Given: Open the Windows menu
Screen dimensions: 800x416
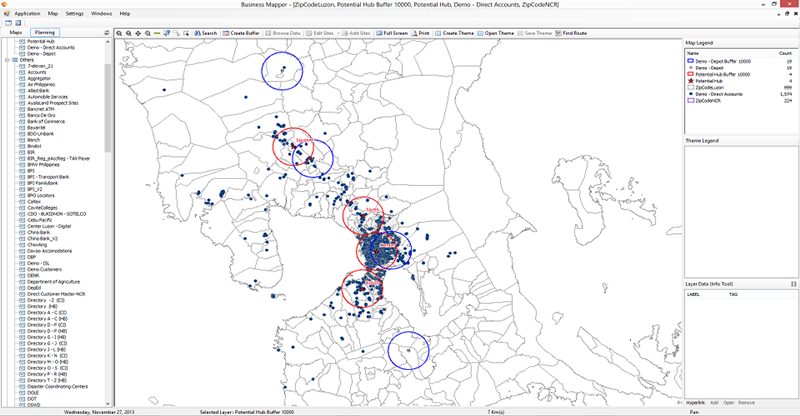Looking at the screenshot, I should [x=101, y=14].
